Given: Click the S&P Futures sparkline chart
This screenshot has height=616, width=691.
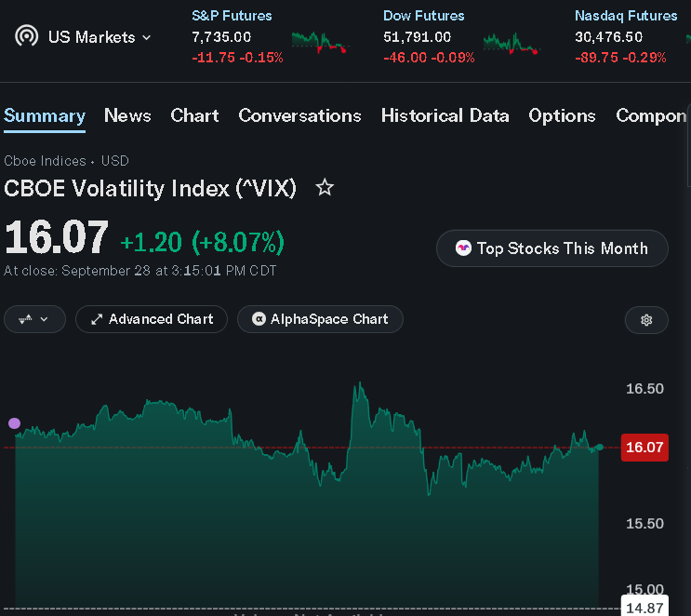Looking at the screenshot, I should click(320, 43).
